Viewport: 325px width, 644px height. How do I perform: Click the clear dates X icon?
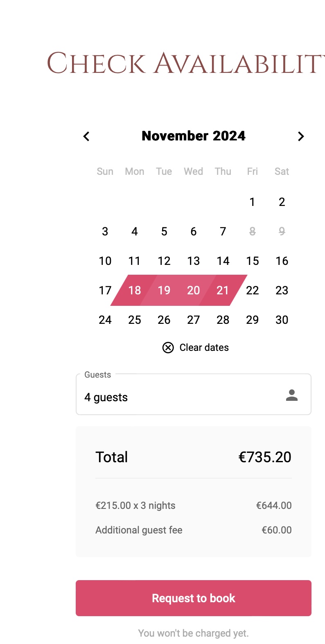click(x=168, y=348)
